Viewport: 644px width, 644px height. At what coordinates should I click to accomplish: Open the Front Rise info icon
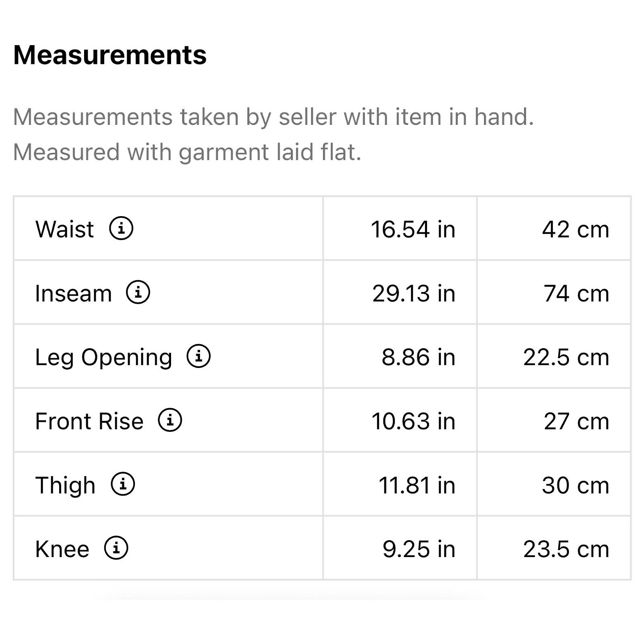click(x=170, y=420)
